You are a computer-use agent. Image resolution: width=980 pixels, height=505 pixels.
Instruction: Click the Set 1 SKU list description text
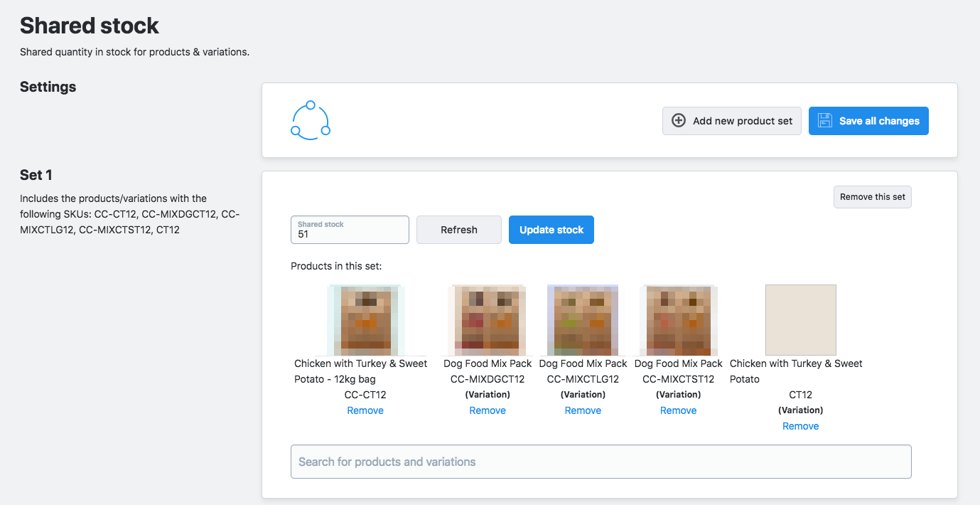point(130,214)
